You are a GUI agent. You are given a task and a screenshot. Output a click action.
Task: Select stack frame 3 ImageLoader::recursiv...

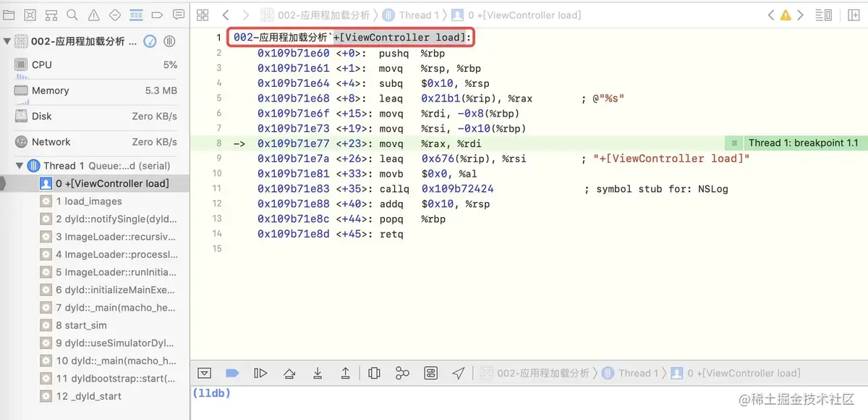tap(95, 237)
